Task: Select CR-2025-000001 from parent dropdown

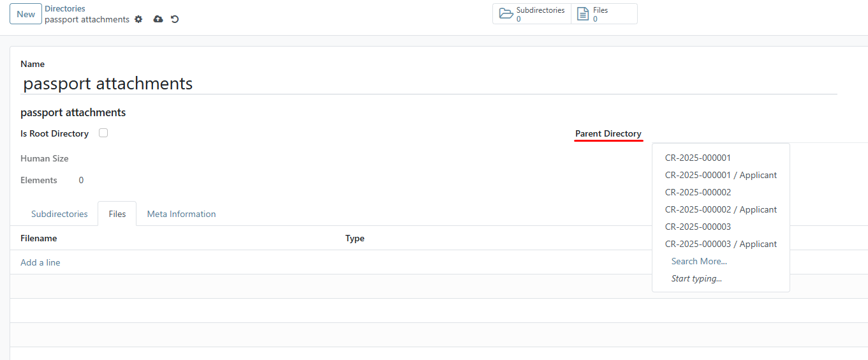Action: coord(721,158)
